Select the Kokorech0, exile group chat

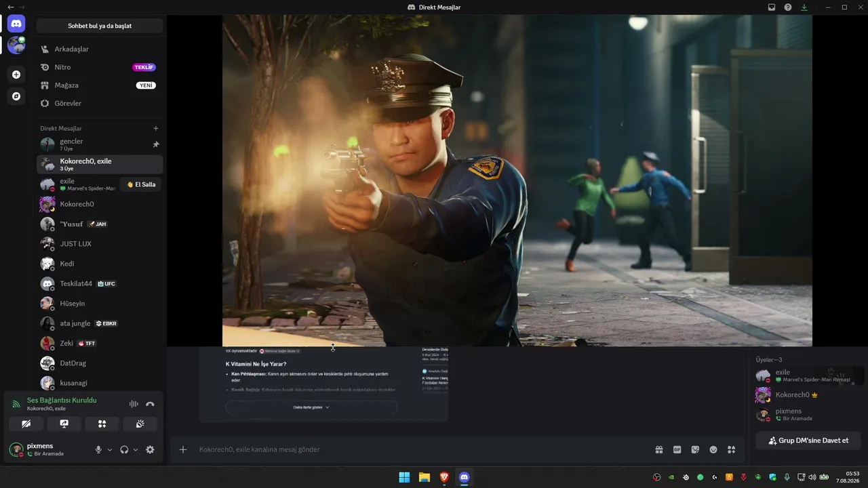coord(100,164)
